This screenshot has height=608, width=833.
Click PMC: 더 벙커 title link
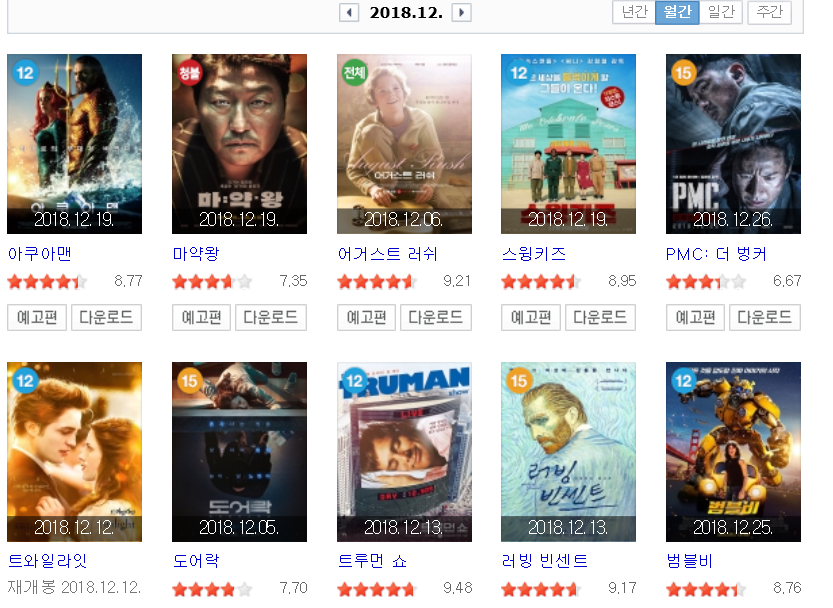point(716,254)
